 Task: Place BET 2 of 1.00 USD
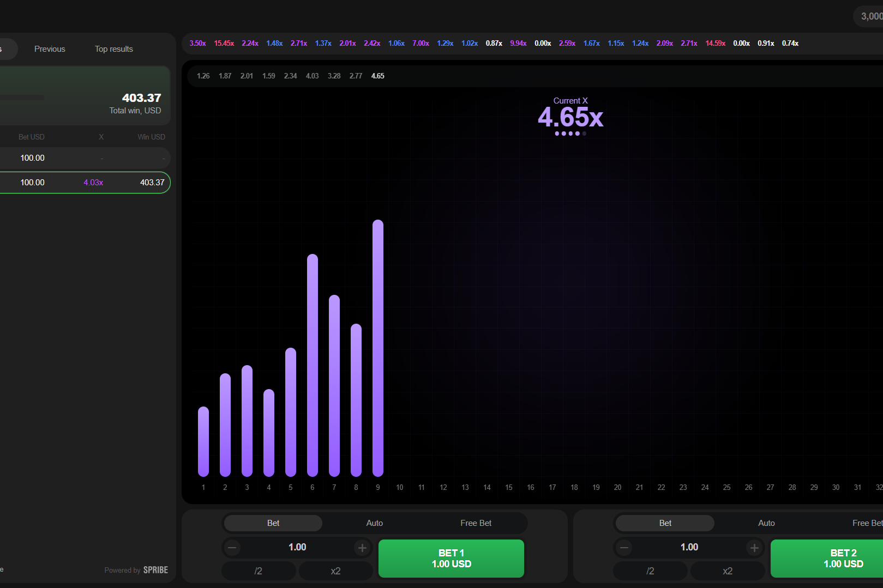click(827, 559)
